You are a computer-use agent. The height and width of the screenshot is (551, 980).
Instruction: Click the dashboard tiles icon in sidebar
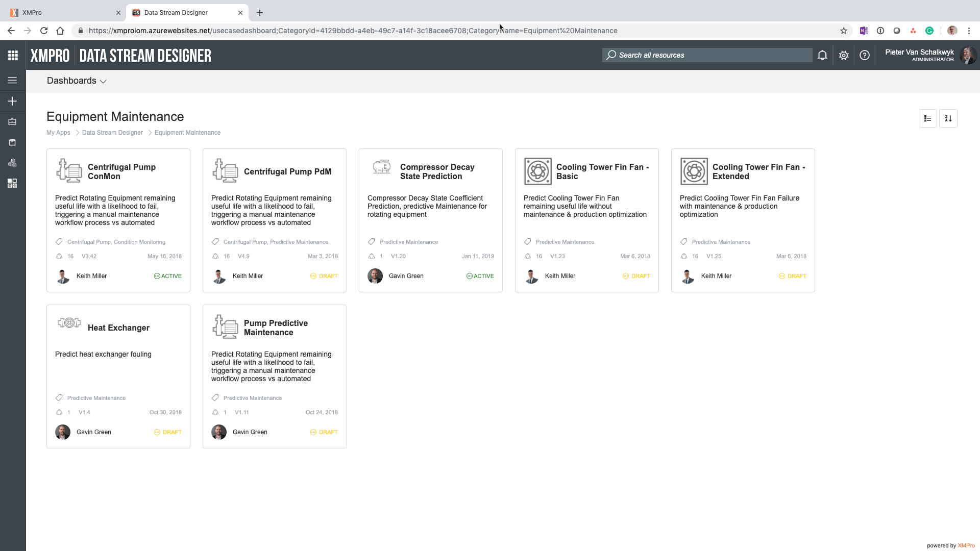13,183
